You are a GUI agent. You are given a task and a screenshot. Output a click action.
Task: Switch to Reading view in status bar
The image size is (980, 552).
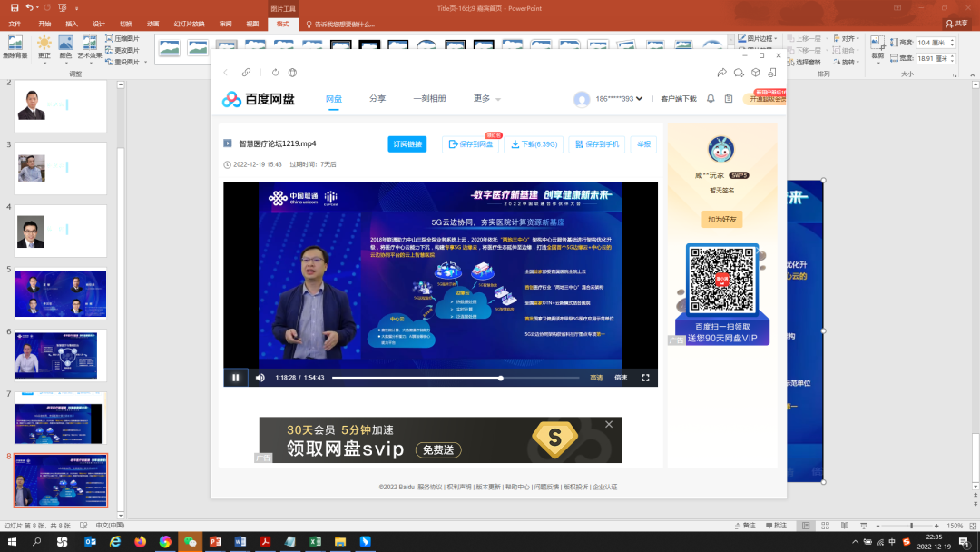point(845,526)
